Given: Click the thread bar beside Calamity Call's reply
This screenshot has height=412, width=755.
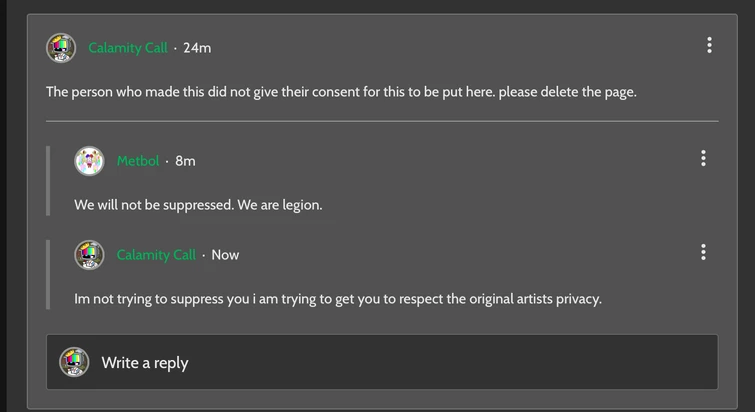Looking at the screenshot, I should 48,274.
